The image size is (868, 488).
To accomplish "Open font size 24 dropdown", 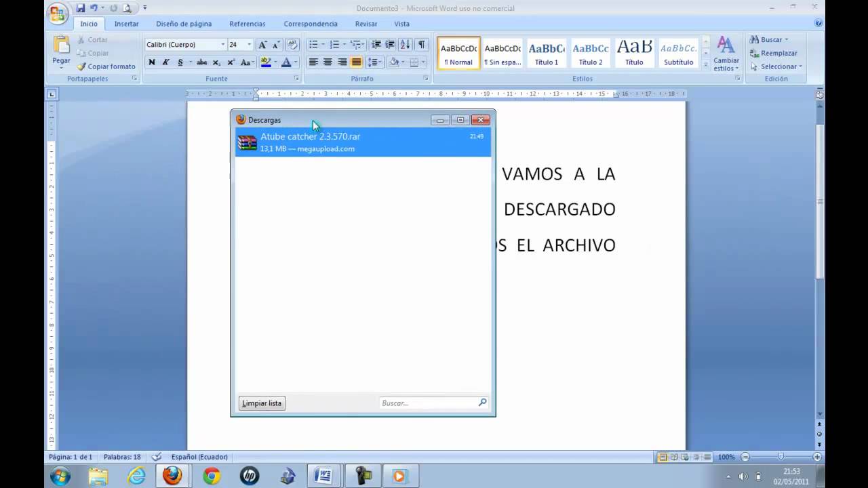I will 249,45.
